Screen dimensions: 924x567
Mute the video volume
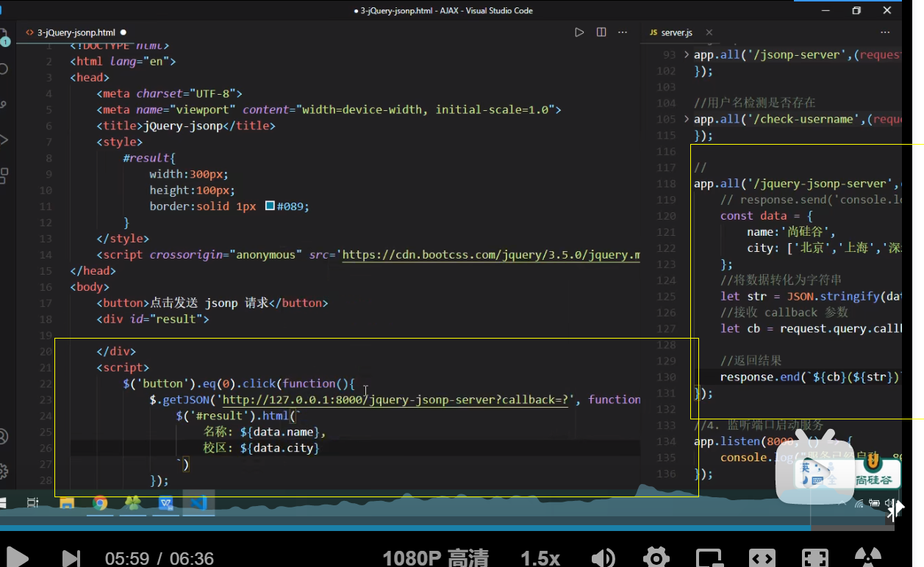point(604,558)
